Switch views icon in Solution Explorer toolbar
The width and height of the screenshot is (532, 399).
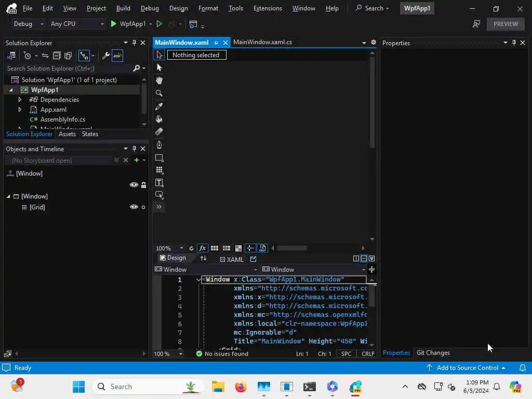[11, 56]
